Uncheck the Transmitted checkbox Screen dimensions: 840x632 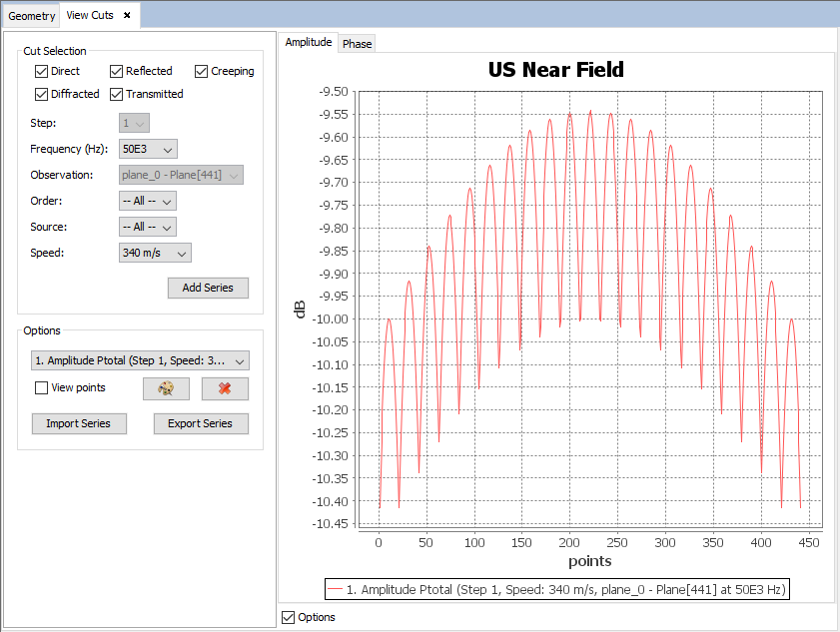116,94
